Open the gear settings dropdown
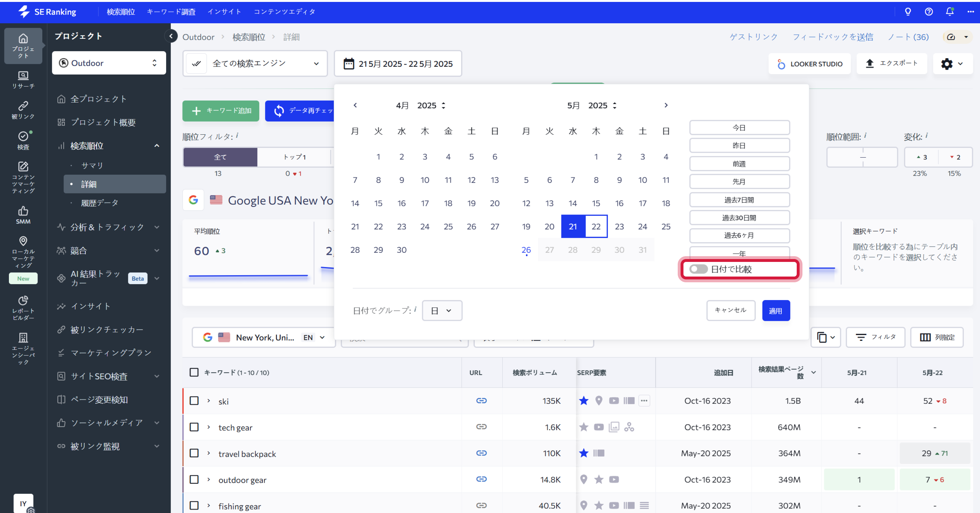The height and width of the screenshot is (513, 980). (x=952, y=64)
